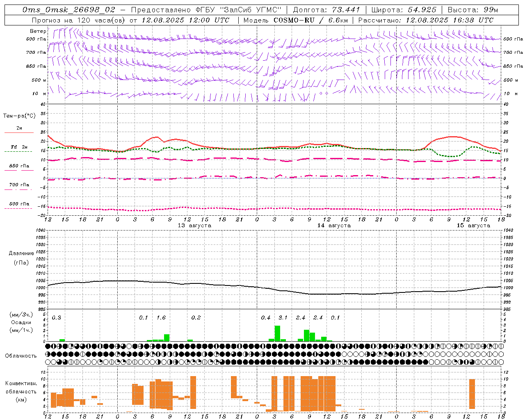Click '850 гПа' in the temperature legend
Image resolution: width=525 pixels, height=420 pixels.
19,166
